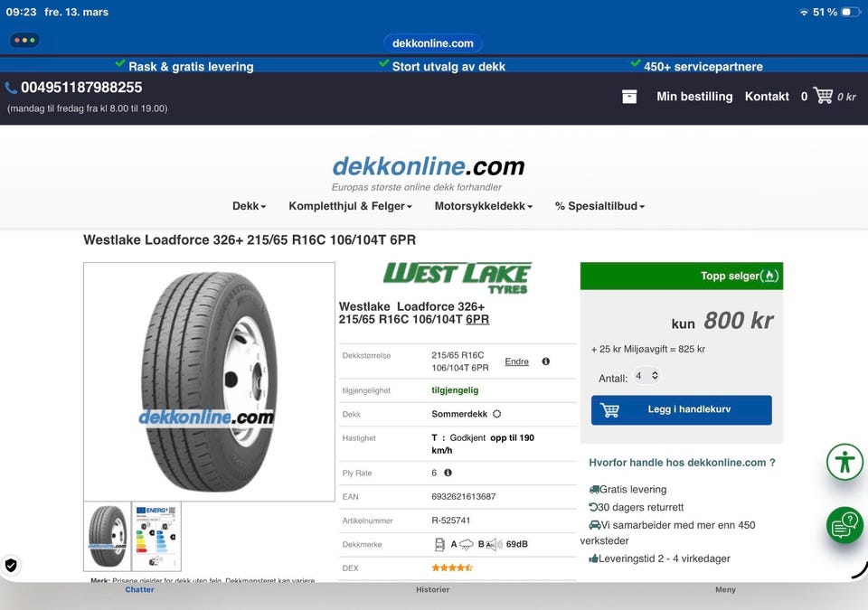Image resolution: width=868 pixels, height=610 pixels.
Task: Click the large tire product image
Action: pos(209,382)
